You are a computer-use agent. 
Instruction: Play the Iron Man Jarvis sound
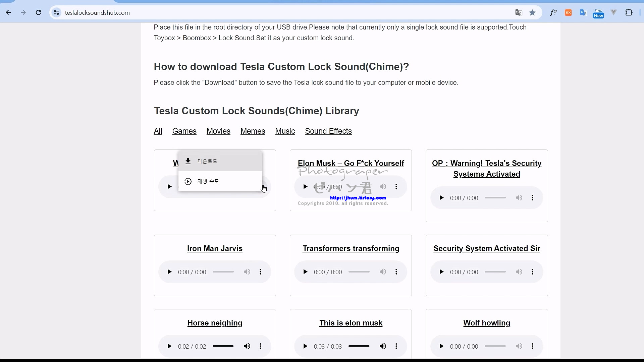coord(169,272)
